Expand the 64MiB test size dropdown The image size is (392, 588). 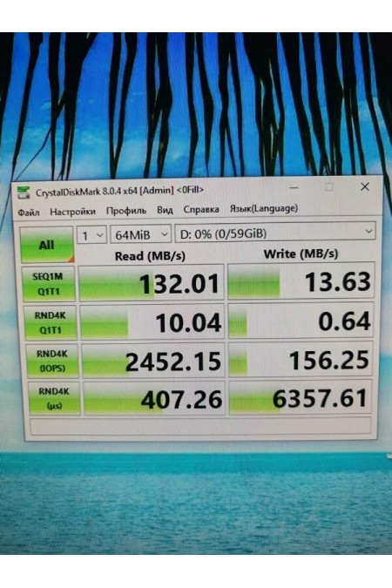click(x=140, y=234)
